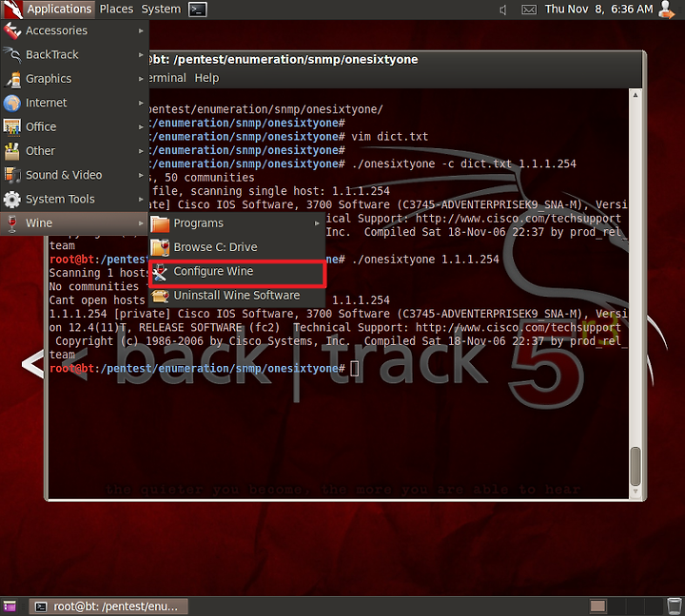
Task: Click the Uninstall Wine Software box icon
Action: coord(160,296)
